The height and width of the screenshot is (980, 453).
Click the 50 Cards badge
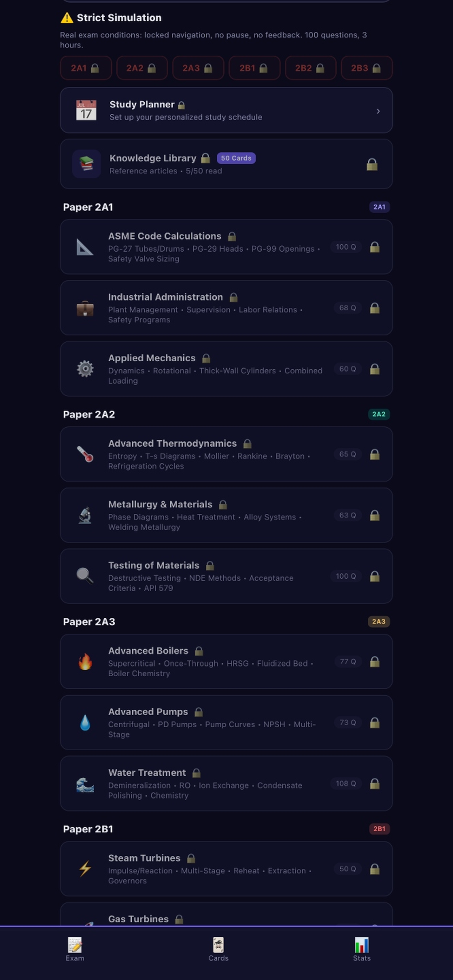point(236,158)
